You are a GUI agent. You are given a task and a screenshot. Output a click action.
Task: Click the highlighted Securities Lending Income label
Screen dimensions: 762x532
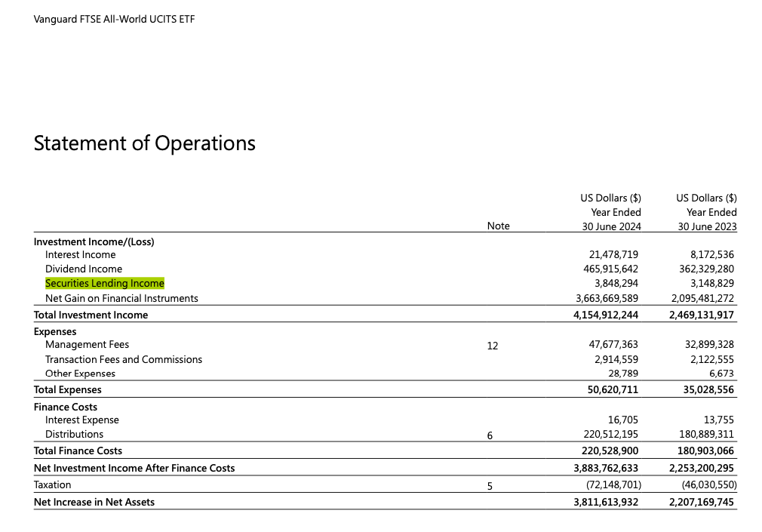[x=104, y=284]
